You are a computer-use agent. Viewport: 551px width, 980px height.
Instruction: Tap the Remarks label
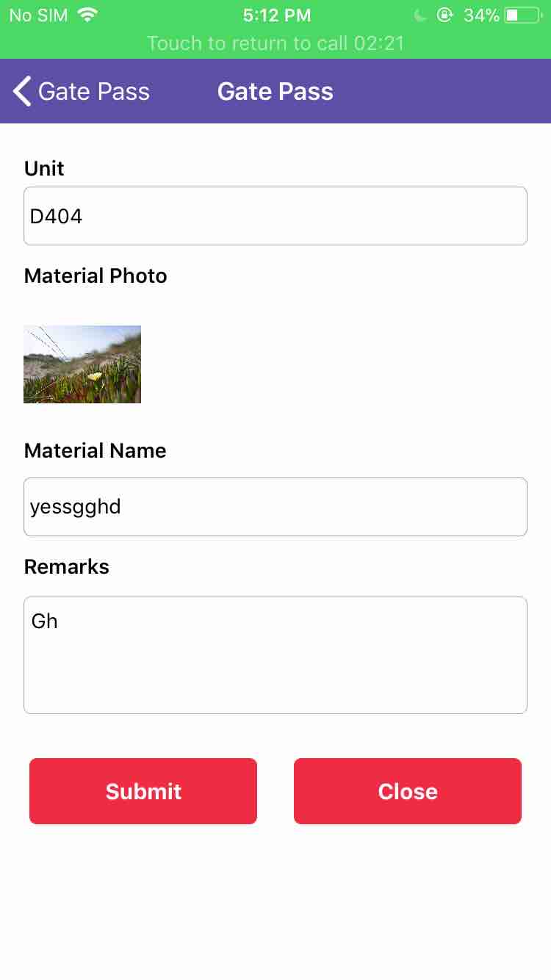67,567
